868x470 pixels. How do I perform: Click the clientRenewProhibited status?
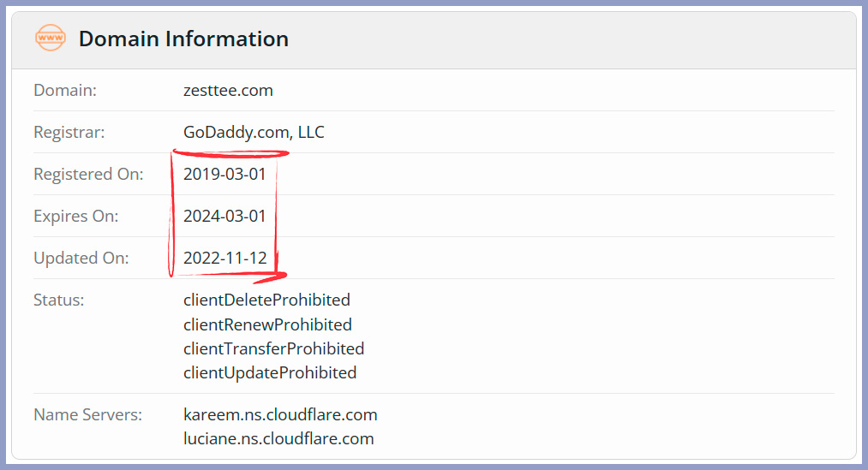(x=267, y=324)
